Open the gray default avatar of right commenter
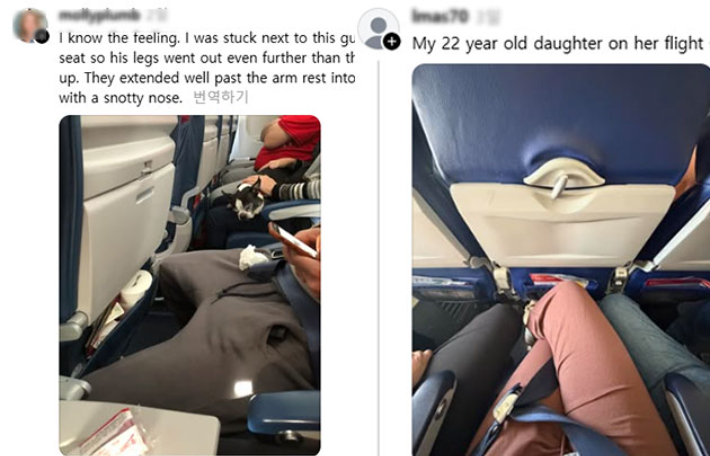Screen dimensions: 710x456 point(378,29)
